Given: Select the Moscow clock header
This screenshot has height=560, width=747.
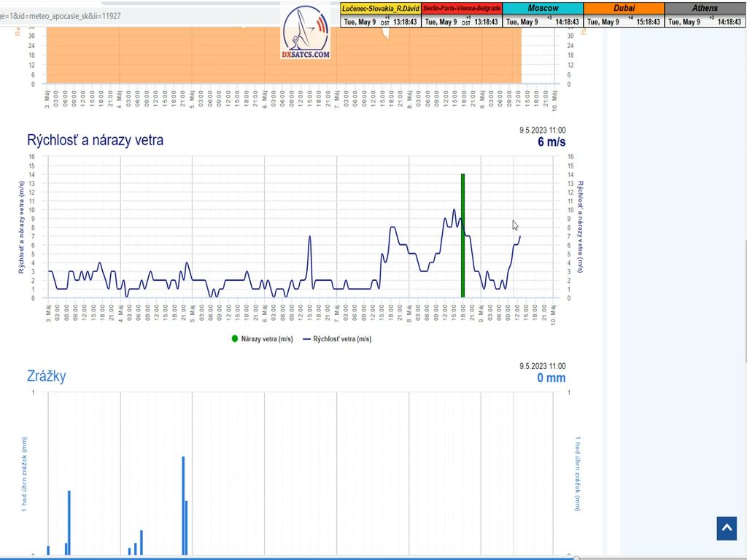Looking at the screenshot, I should (543, 8).
